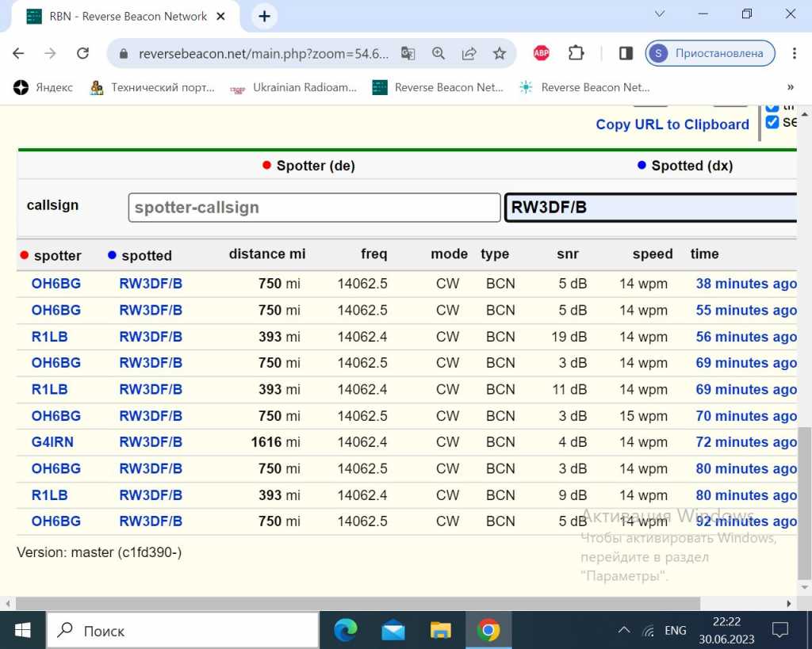812x649 pixels.
Task: Click the Поиск taskbar search box
Action: [183, 630]
